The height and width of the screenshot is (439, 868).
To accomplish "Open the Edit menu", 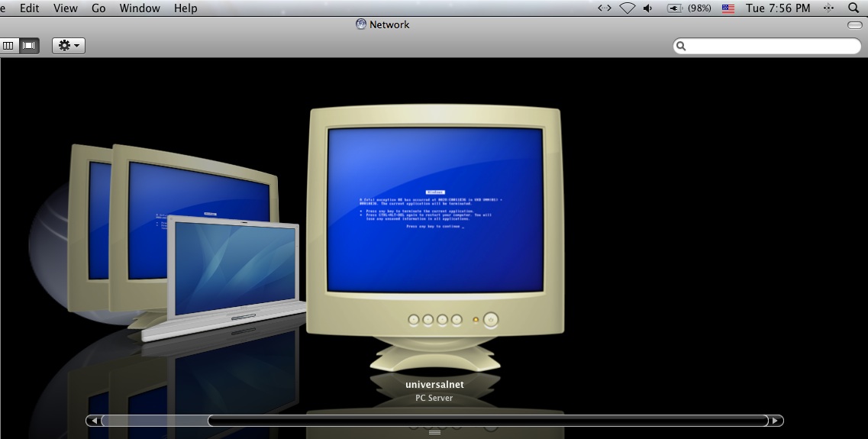I will 29,8.
